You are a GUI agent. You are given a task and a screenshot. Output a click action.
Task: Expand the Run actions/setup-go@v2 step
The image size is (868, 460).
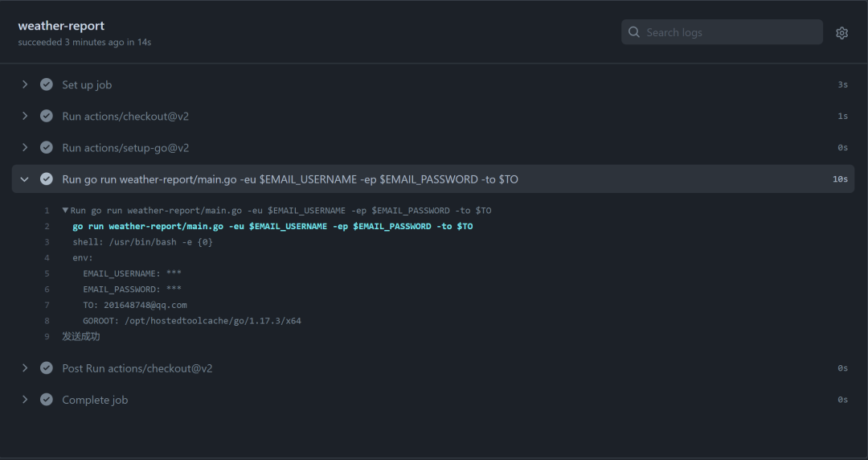pos(25,147)
